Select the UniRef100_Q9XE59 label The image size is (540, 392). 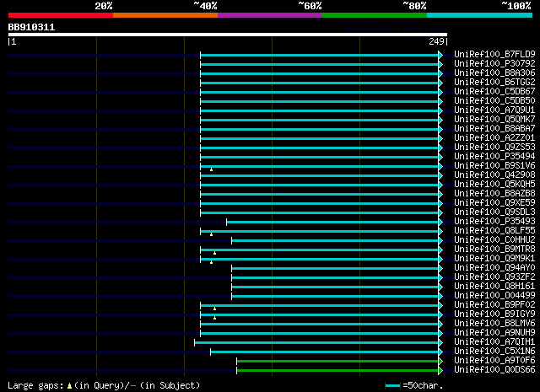pos(494,202)
